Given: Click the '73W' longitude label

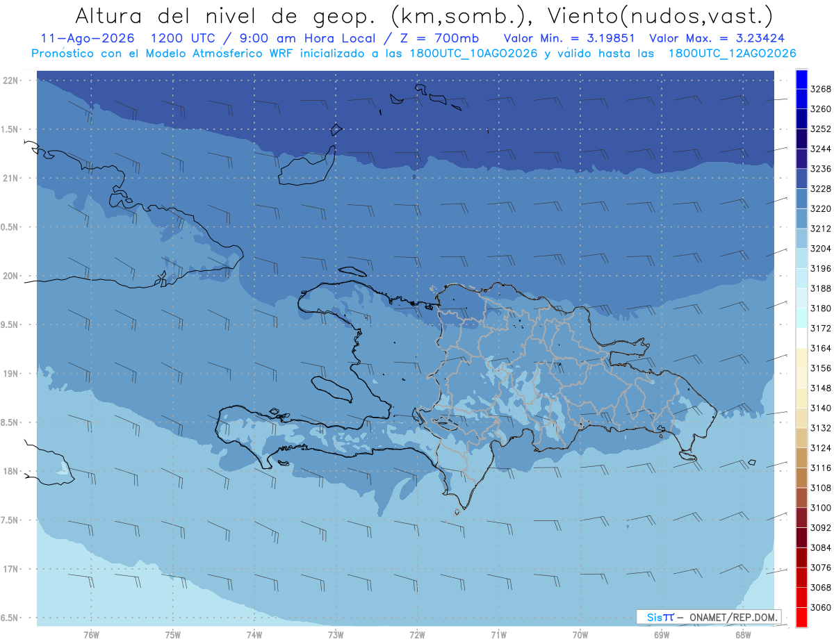Looking at the screenshot, I should point(336,635).
